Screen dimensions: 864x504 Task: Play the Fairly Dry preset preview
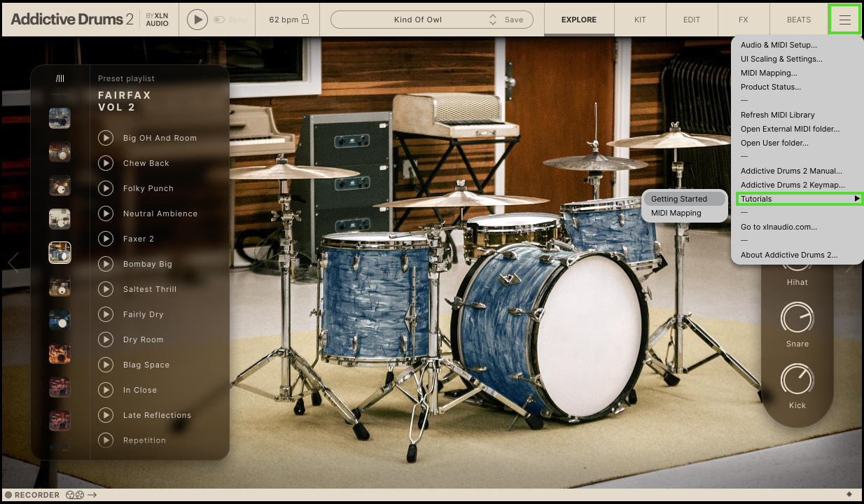click(x=106, y=314)
